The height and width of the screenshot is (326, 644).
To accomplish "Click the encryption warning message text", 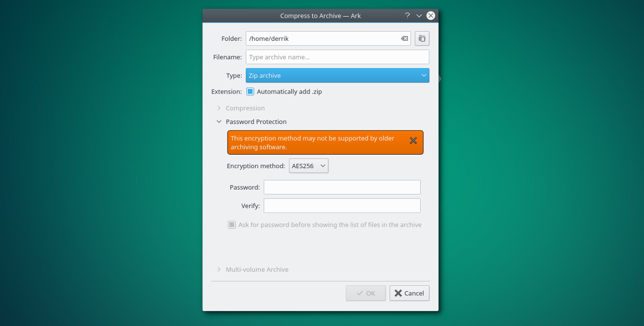I will [x=312, y=142].
